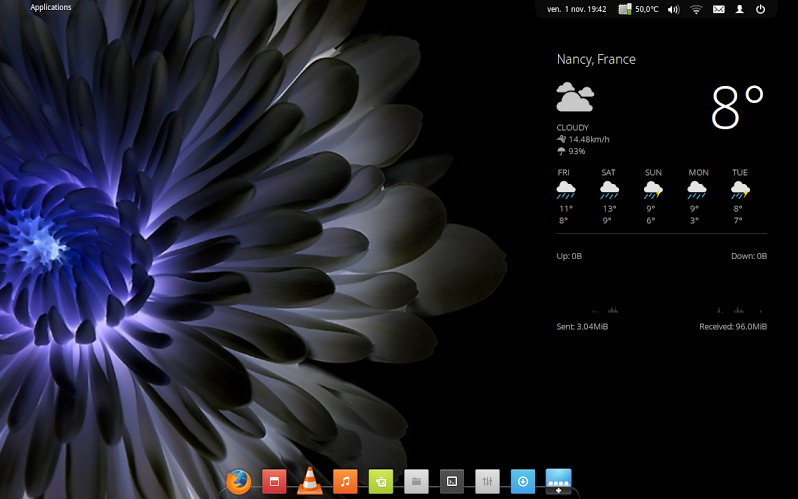Click the CPU sensor chip icon

coord(624,9)
